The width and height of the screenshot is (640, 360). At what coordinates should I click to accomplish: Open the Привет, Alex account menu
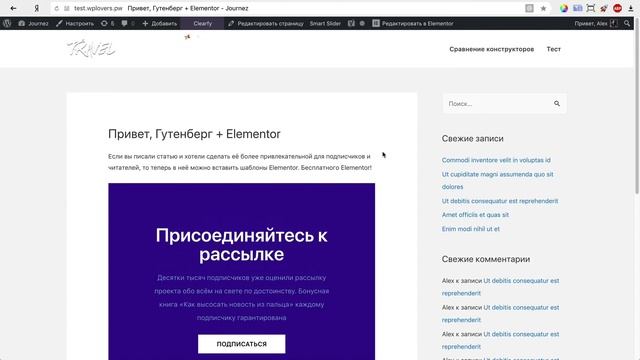click(x=596, y=24)
